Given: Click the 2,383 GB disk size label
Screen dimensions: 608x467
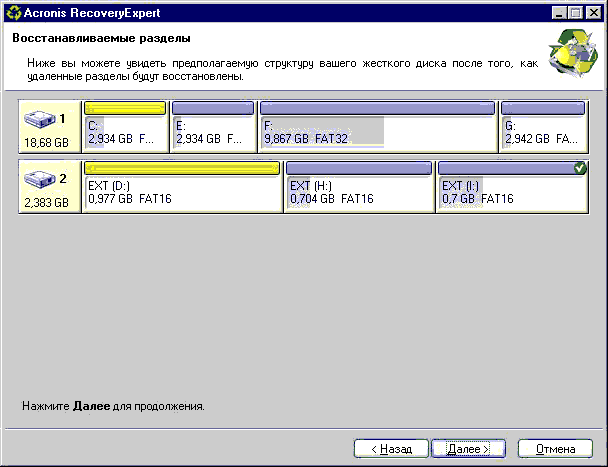Looking at the screenshot, I should pyautogui.click(x=46, y=202).
